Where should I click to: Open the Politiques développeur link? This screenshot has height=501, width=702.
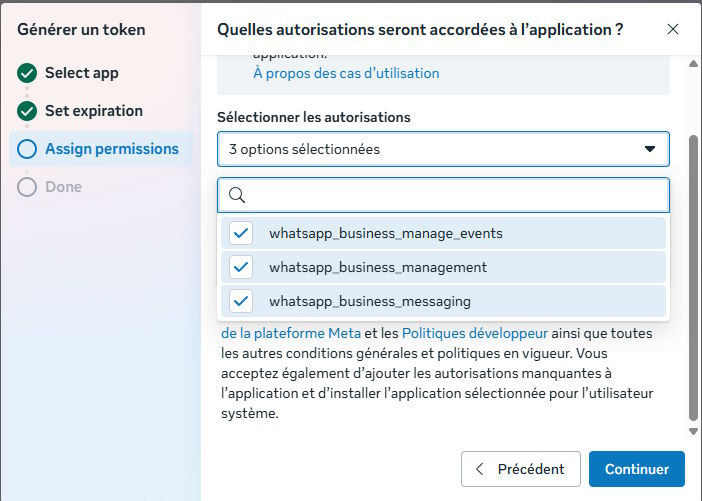[475, 333]
